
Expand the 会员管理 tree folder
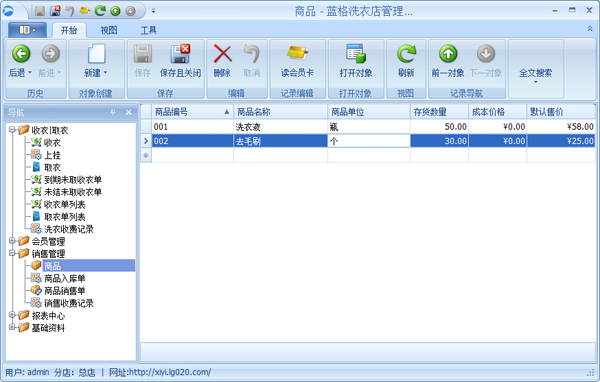pyautogui.click(x=12, y=240)
